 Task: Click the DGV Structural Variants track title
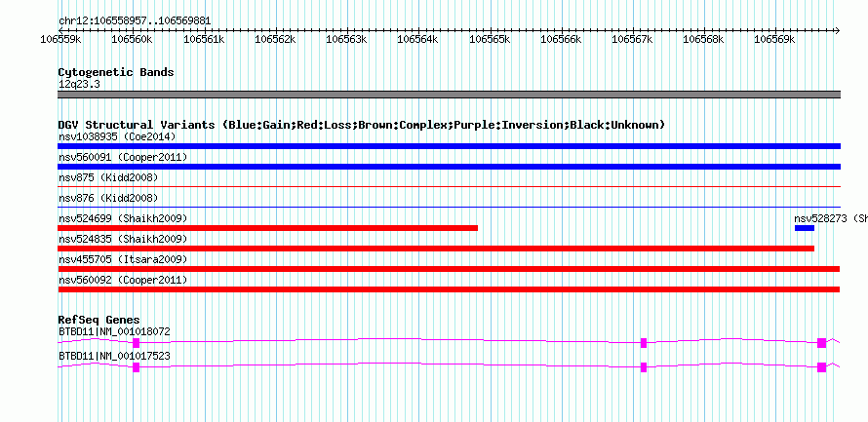click(362, 125)
